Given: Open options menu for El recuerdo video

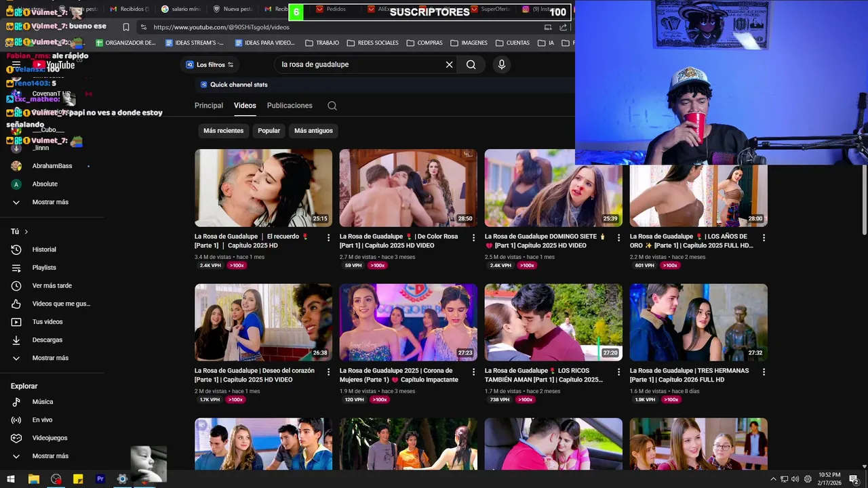Looking at the screenshot, I should tap(328, 238).
